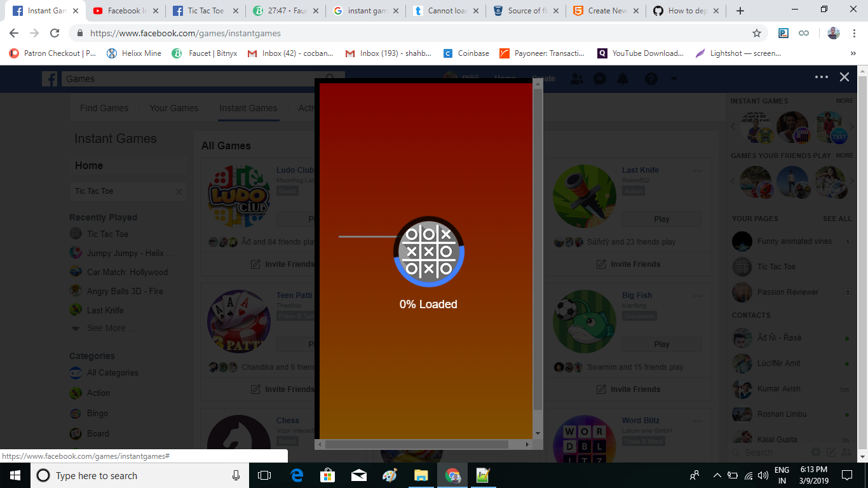The height and width of the screenshot is (488, 868).
Task: Open the Windows Start menu
Action: click(x=15, y=475)
